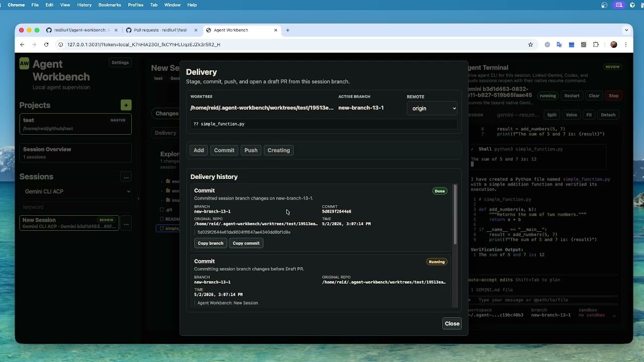Image resolution: width=644 pixels, height=362 pixels.
Task: Copy branch from the Done commit entry
Action: [210, 243]
